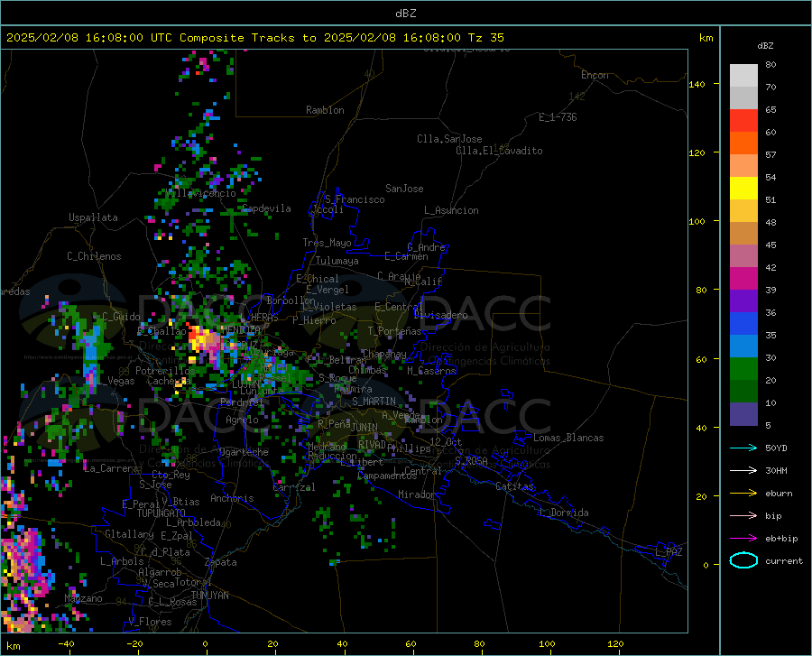
Task: Click the 80 dBZ white color swatch
Action: click(x=743, y=75)
